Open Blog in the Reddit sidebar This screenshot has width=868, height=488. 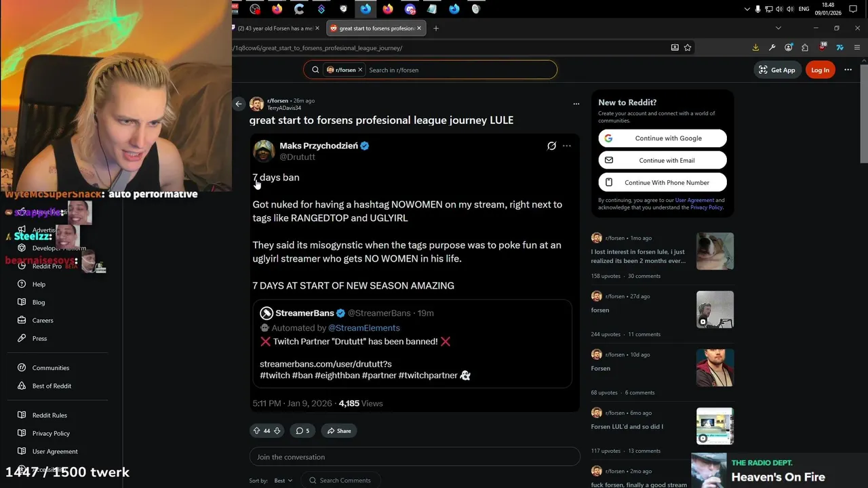[39, 302]
